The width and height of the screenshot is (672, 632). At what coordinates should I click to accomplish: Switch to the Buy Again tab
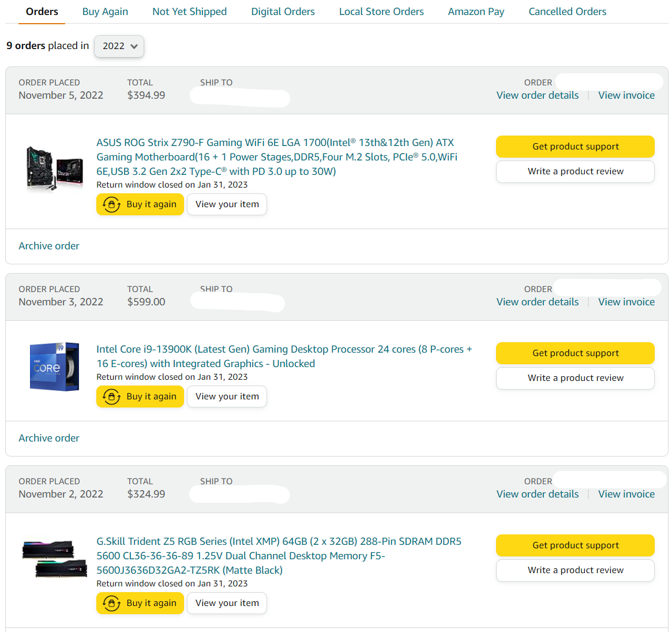[x=105, y=12]
